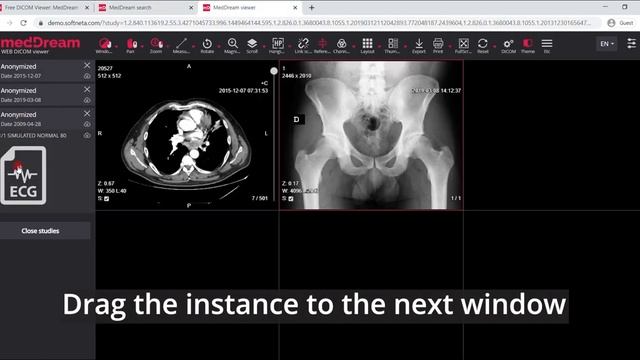Open the Thumbnails tool
Viewport: 640px width, 360px height.
pos(393,45)
